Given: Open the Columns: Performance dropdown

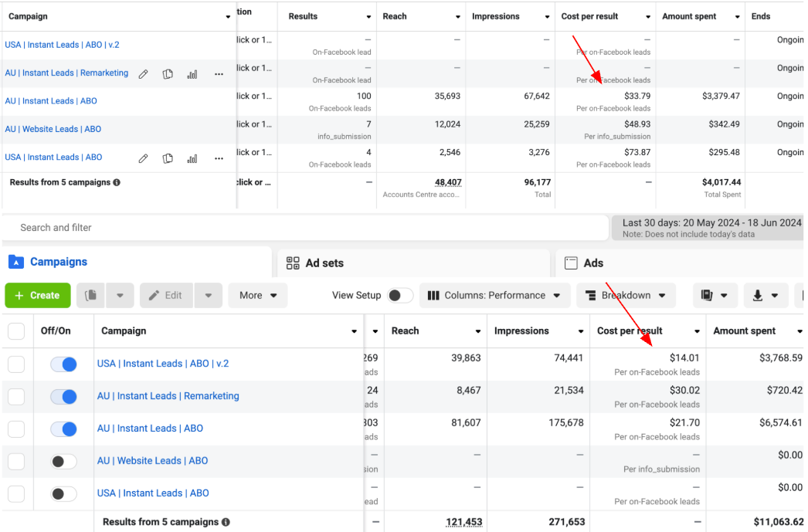Looking at the screenshot, I should [494, 295].
